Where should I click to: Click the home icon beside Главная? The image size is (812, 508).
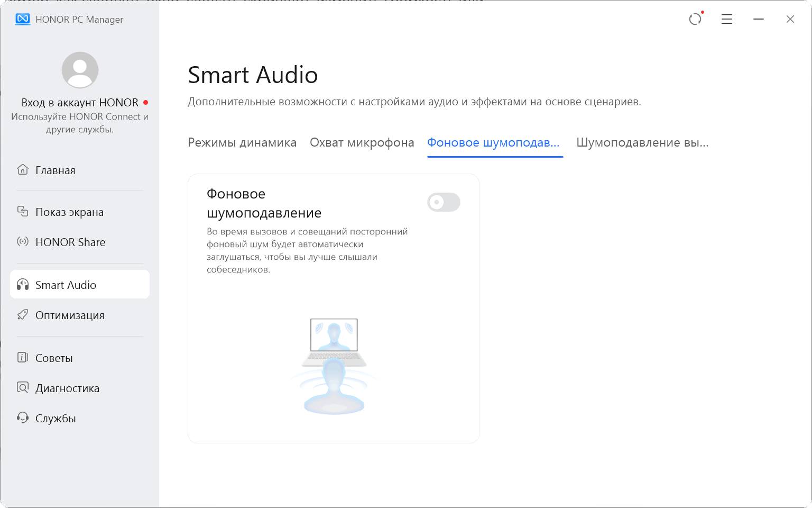point(23,170)
